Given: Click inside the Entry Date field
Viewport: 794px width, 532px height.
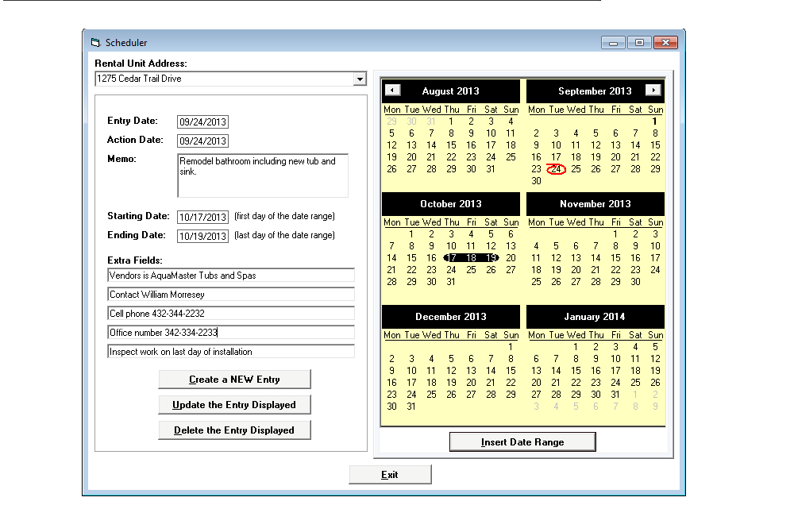Looking at the screenshot, I should pos(204,121).
